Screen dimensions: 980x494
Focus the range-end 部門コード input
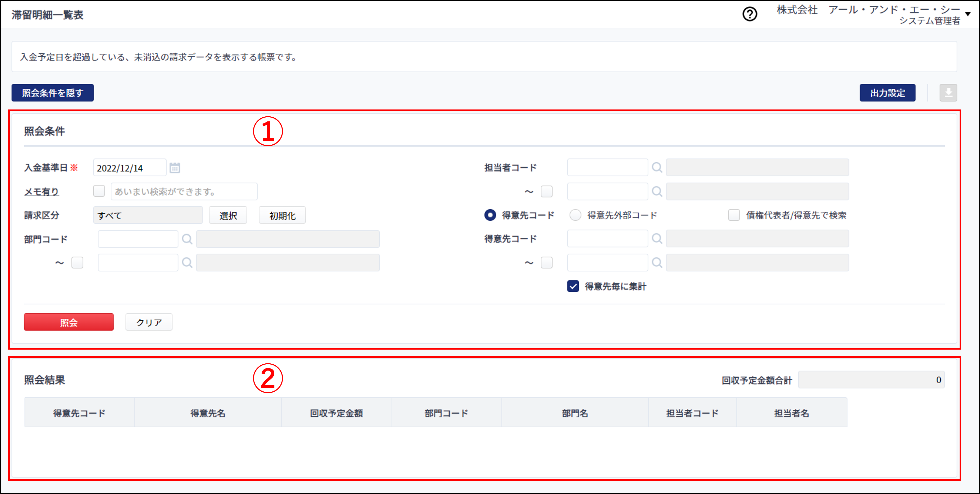tap(138, 262)
